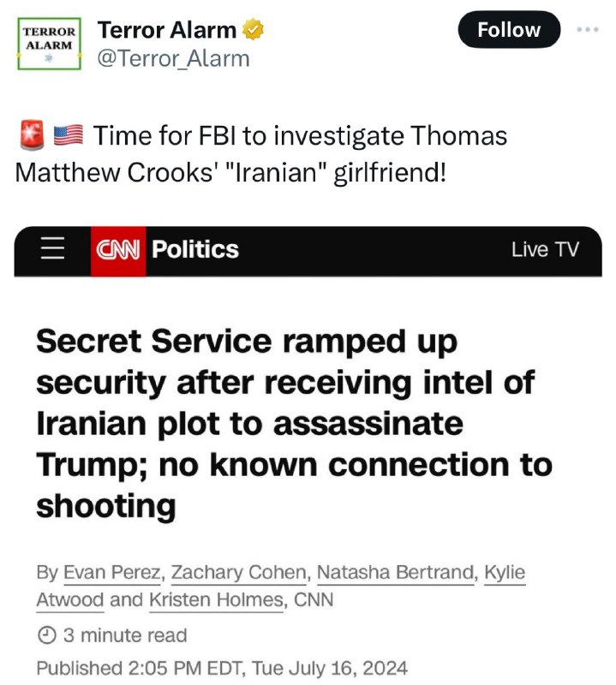Open the @Terror_Alarm handle link
616x685 pixels.
pos(174,58)
